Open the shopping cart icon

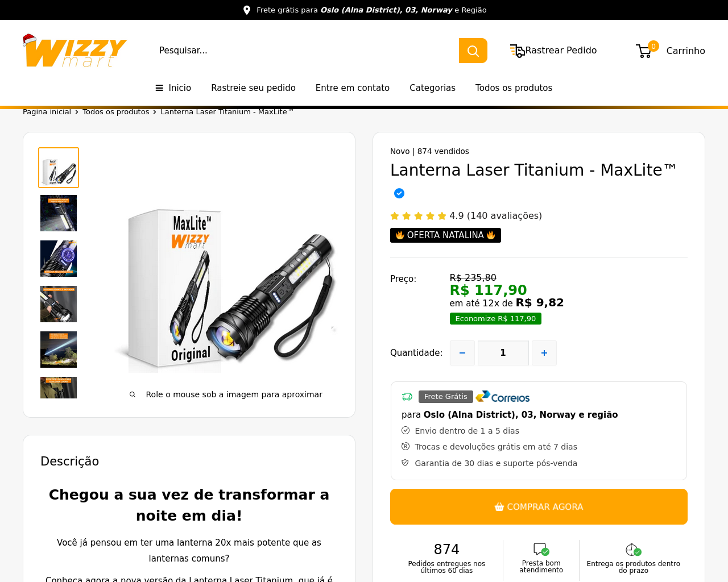[x=644, y=51]
